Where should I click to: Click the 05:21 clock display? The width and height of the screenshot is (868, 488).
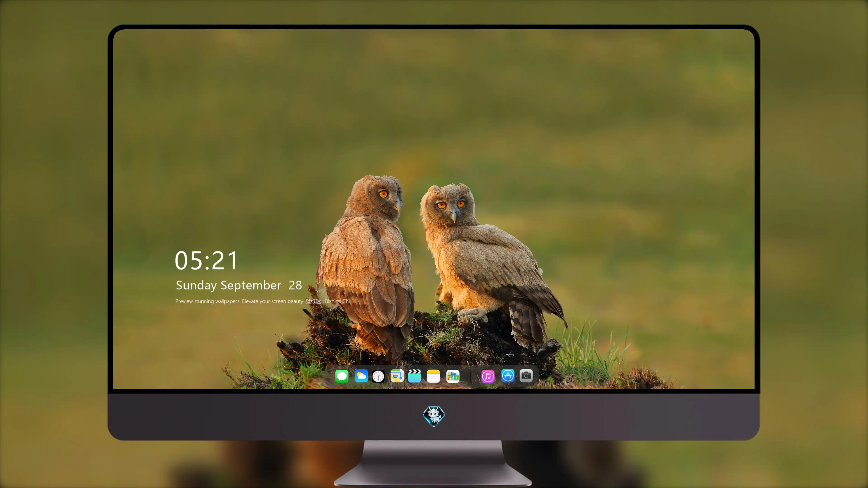coord(206,260)
